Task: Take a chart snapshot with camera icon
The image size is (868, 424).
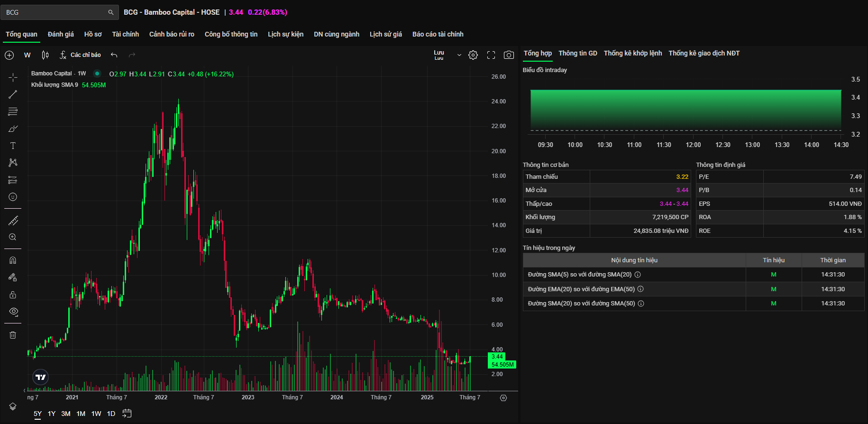Action: [509, 55]
